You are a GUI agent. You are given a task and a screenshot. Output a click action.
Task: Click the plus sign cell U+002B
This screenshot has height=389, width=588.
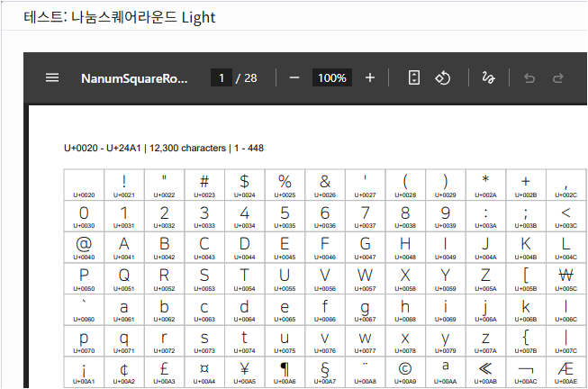click(526, 185)
